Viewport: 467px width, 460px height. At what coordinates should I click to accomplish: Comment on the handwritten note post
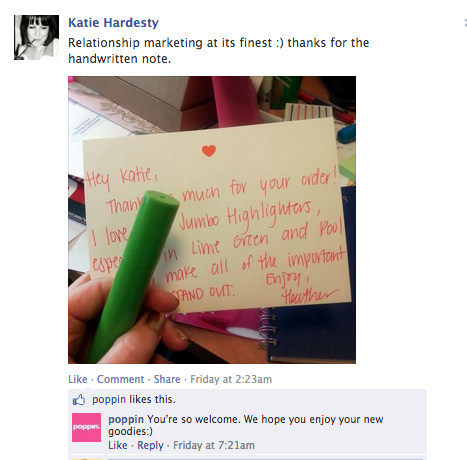[x=120, y=379]
